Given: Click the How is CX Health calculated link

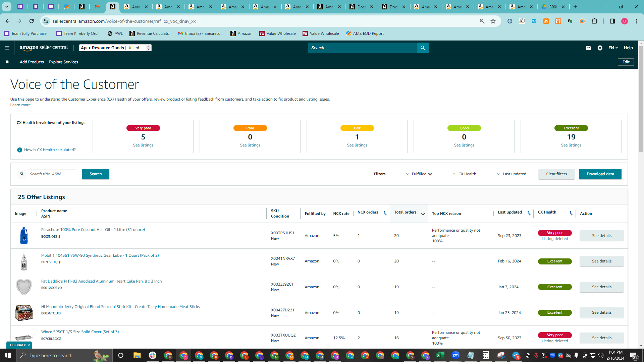Looking at the screenshot, I should click(50, 150).
